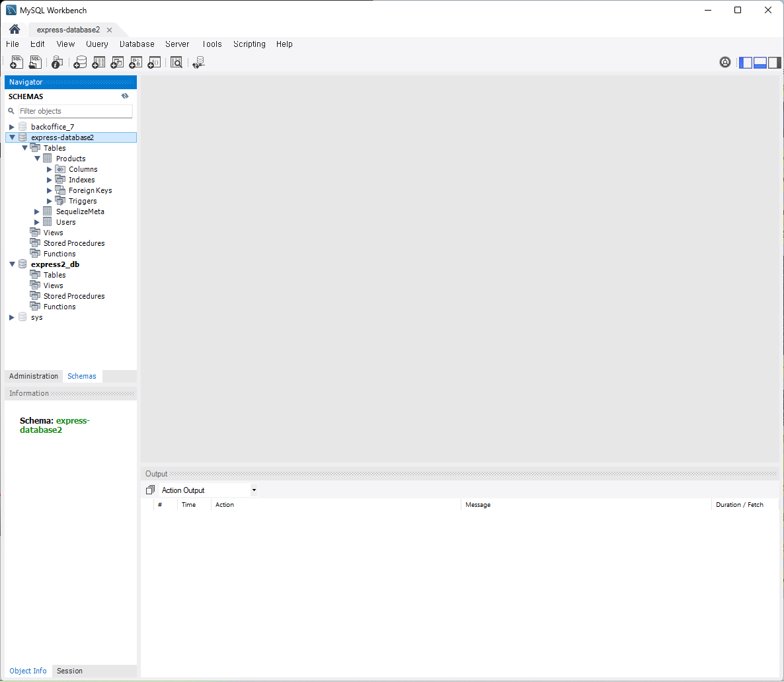The width and height of the screenshot is (784, 682).
Task: Expand the sys schema
Action: (11, 317)
